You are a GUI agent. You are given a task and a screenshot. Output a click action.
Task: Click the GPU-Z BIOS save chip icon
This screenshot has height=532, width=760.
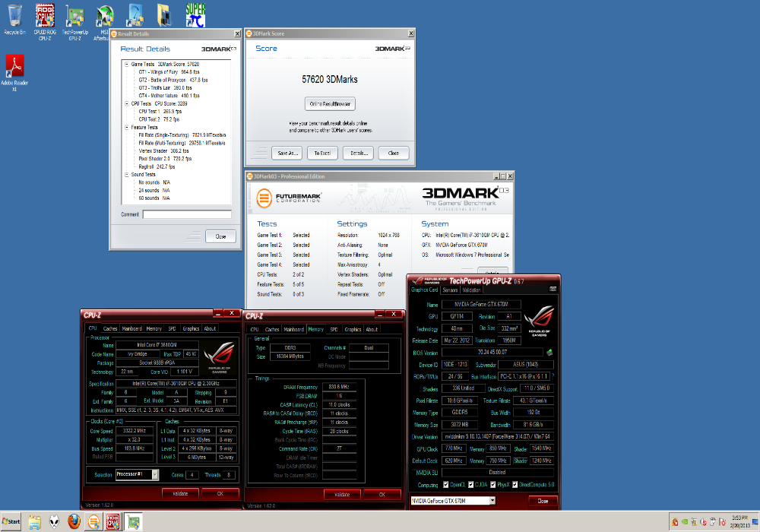click(x=549, y=352)
